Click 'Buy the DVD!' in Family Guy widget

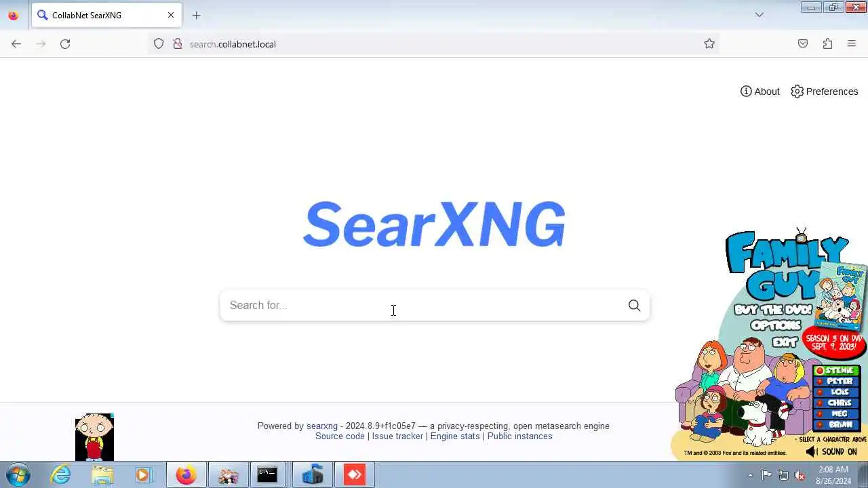[x=773, y=310]
